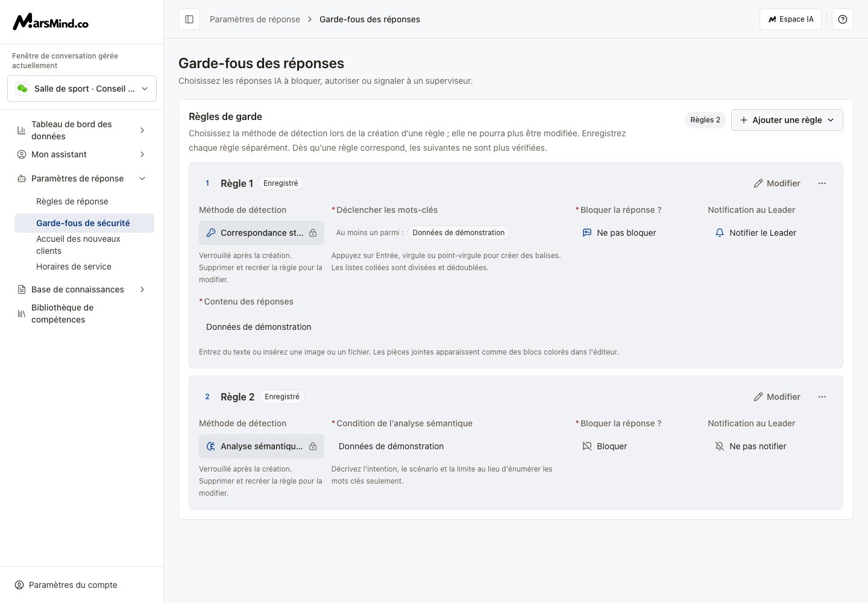Screen dimensions: 868x603
Task: Click the Enregistré badge on Règle 2
Action: click(282, 397)
